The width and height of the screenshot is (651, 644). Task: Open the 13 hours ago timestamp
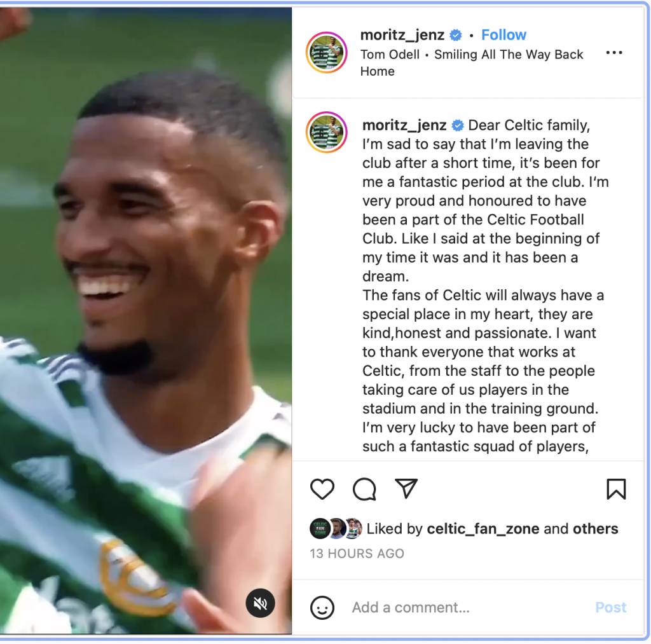click(x=357, y=554)
